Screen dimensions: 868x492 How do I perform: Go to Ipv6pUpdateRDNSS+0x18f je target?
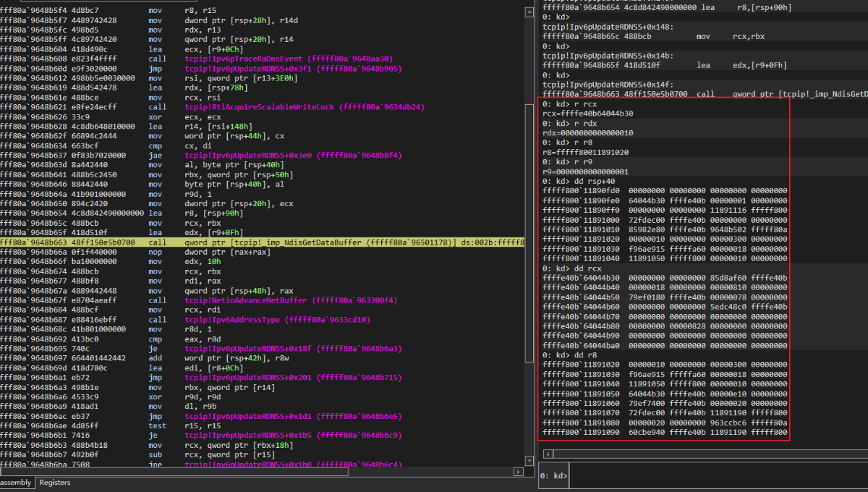click(293, 347)
